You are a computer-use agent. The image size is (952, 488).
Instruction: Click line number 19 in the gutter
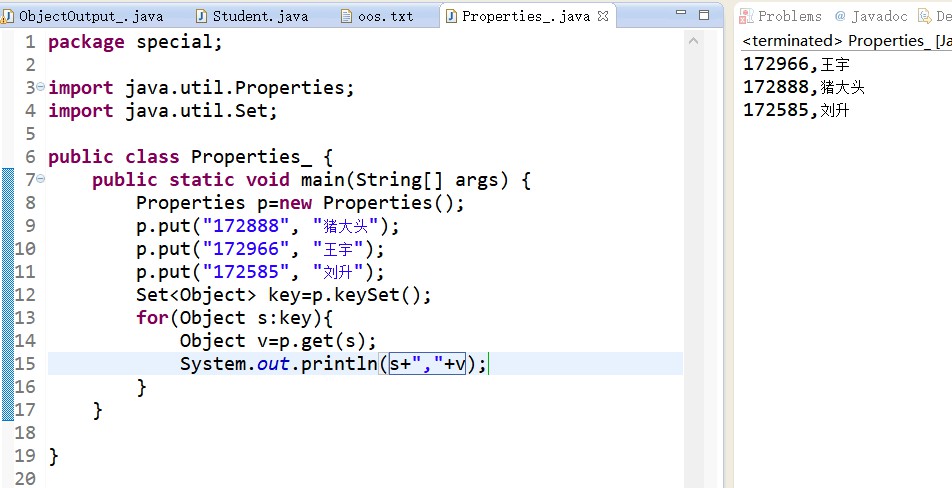pyautogui.click(x=25, y=456)
